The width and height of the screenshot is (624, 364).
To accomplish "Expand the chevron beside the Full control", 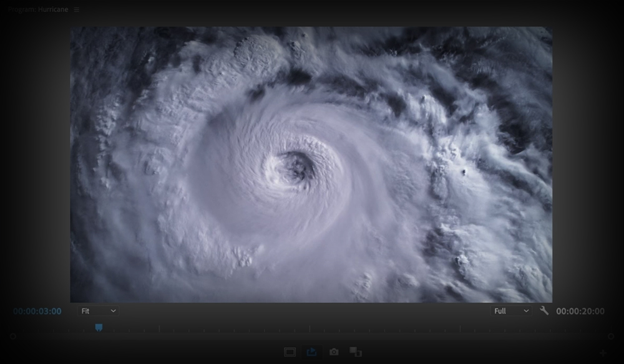I will 526,310.
